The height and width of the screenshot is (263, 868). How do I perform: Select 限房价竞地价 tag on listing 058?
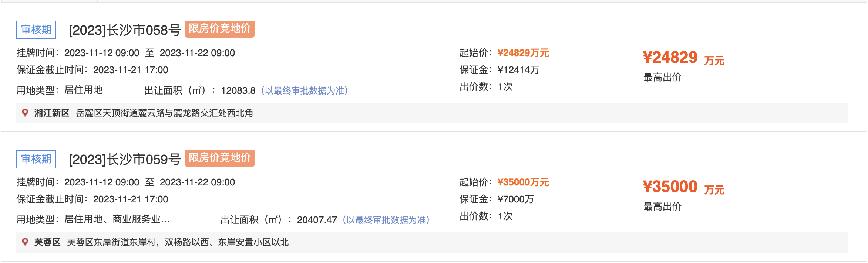tap(220, 29)
